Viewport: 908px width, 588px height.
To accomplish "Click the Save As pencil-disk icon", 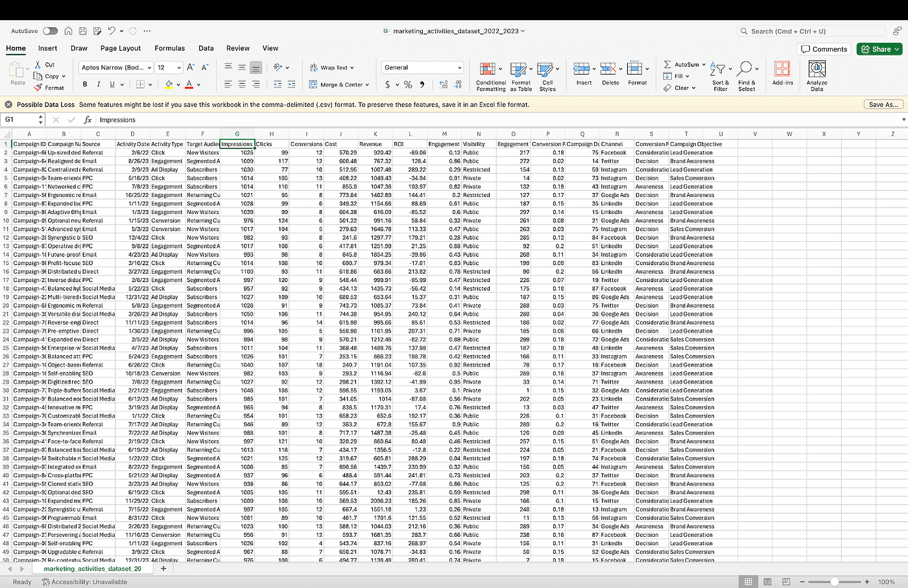I will 97,31.
